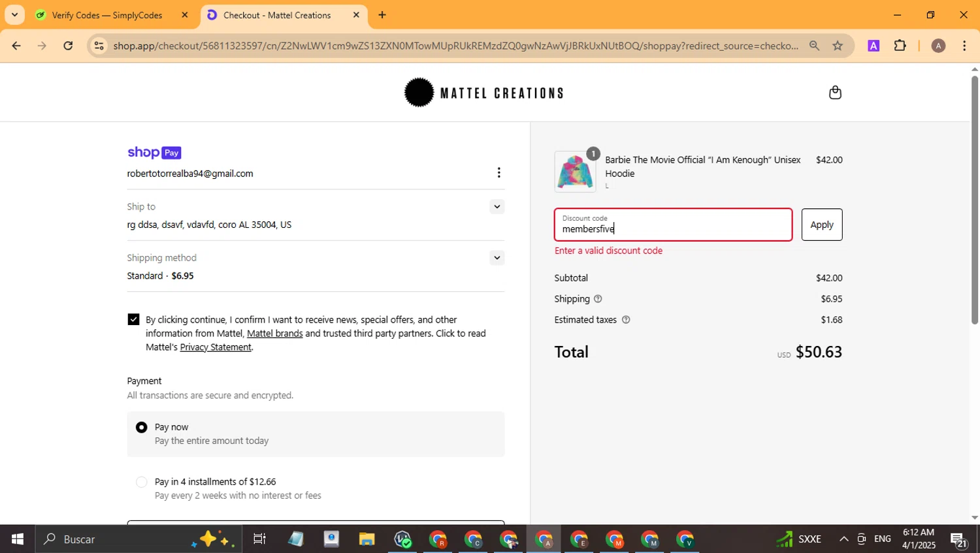Open the taskbar clock showing 6:12 AM
The height and width of the screenshot is (553, 980).
919,539
